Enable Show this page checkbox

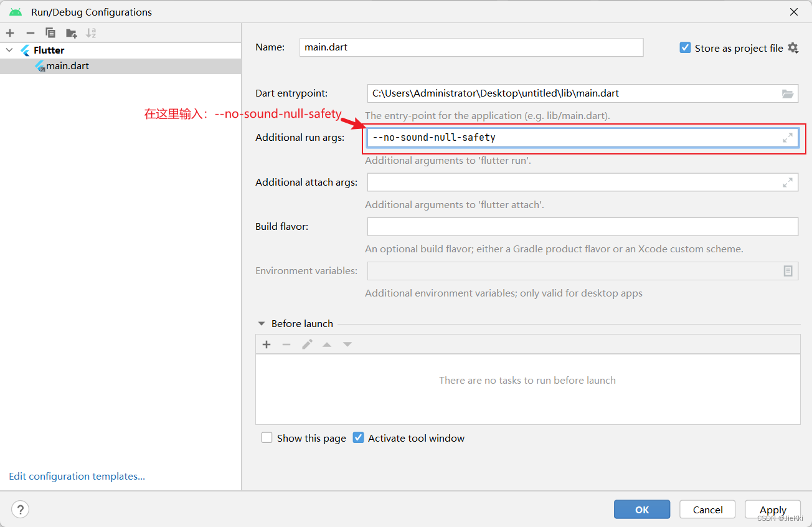[x=267, y=438]
